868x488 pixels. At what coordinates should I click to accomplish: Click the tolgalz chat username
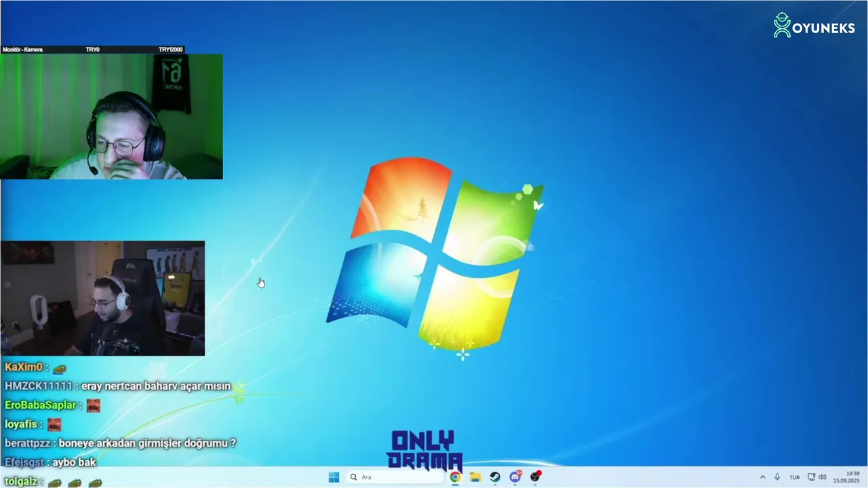[x=21, y=481]
